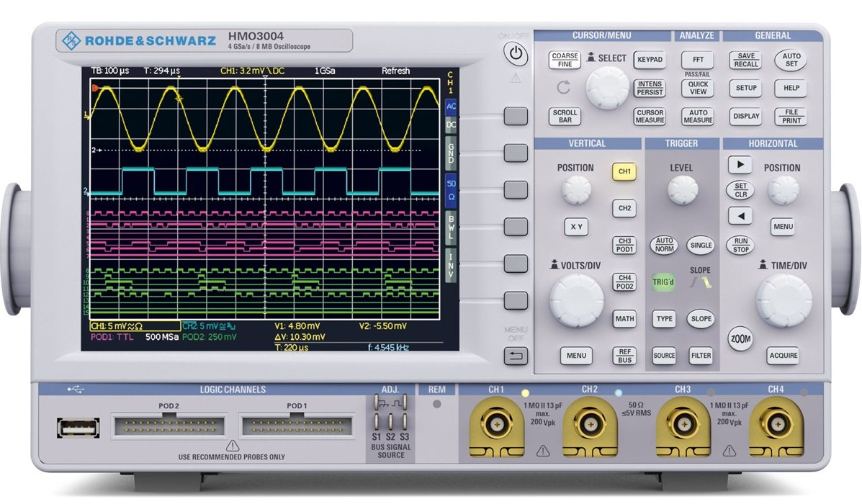This screenshot has height=504, width=862.
Task: Click the SELECT rotary knob
Action: point(607,87)
